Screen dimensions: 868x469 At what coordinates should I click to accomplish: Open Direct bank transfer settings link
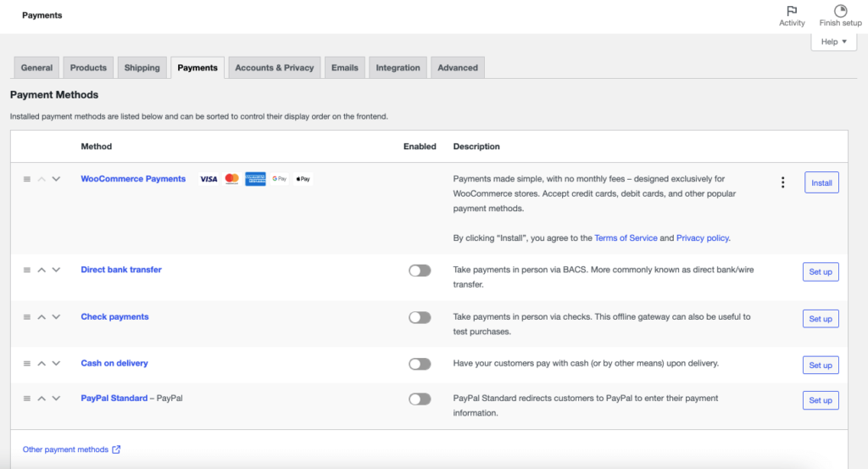pos(121,270)
